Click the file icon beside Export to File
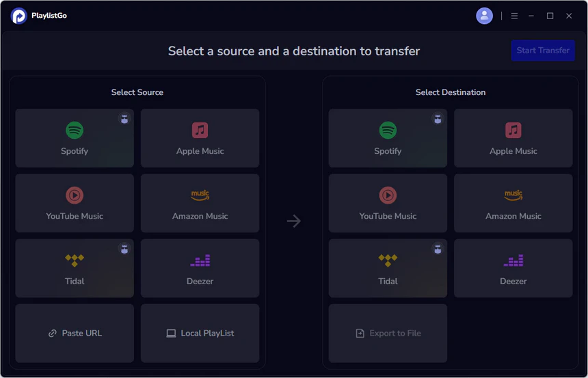This screenshot has width=588, height=378. [360, 334]
